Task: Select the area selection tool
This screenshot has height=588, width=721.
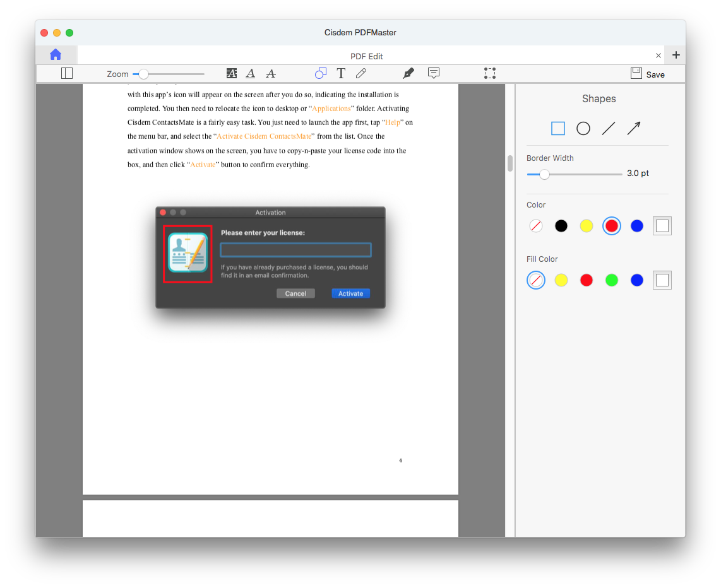Action: click(490, 73)
